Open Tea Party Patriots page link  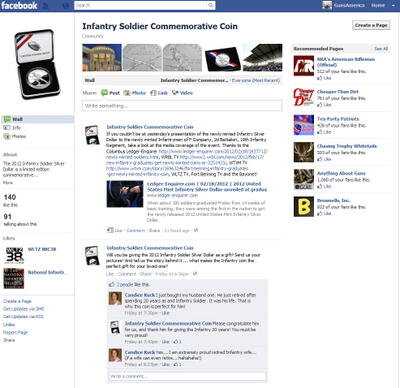(x=338, y=119)
